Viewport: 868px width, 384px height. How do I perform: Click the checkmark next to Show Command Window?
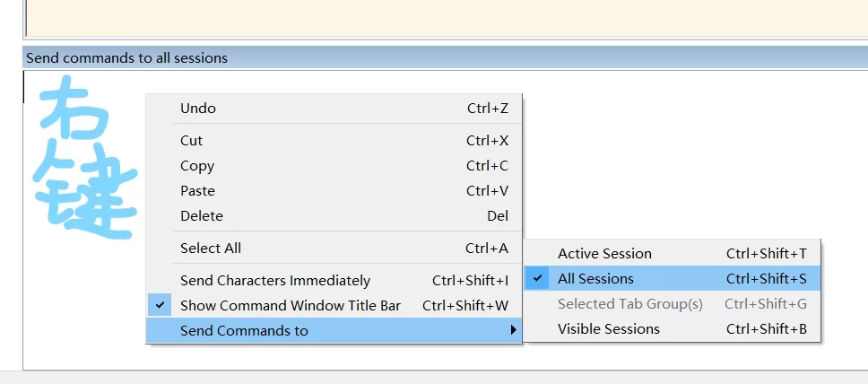click(161, 306)
